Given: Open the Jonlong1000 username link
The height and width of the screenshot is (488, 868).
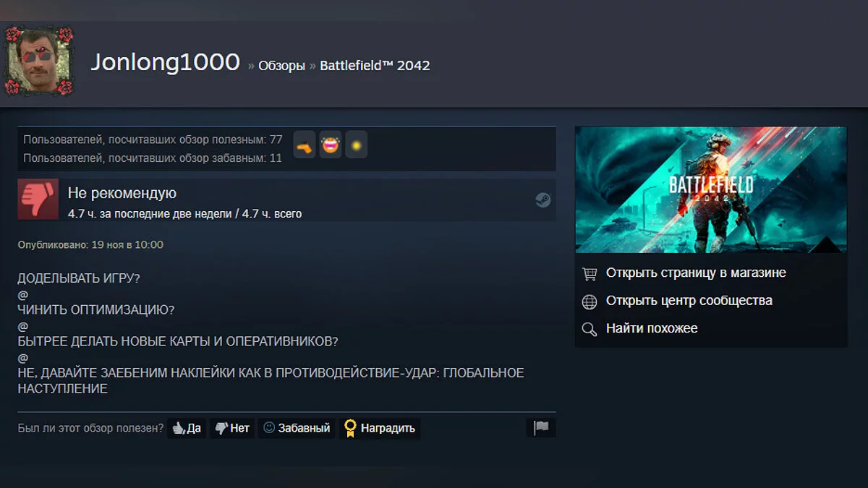Looking at the screenshot, I should coord(165,63).
